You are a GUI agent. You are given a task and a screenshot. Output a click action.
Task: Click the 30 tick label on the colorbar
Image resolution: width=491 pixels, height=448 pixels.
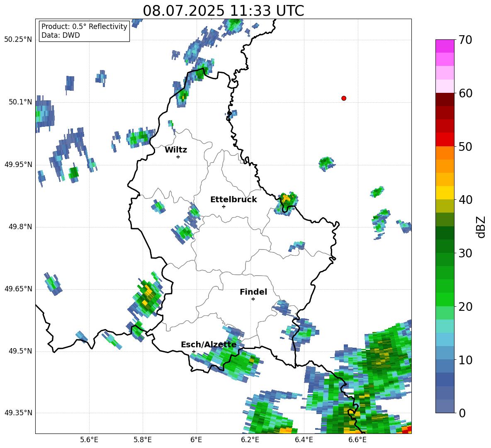tap(465, 253)
